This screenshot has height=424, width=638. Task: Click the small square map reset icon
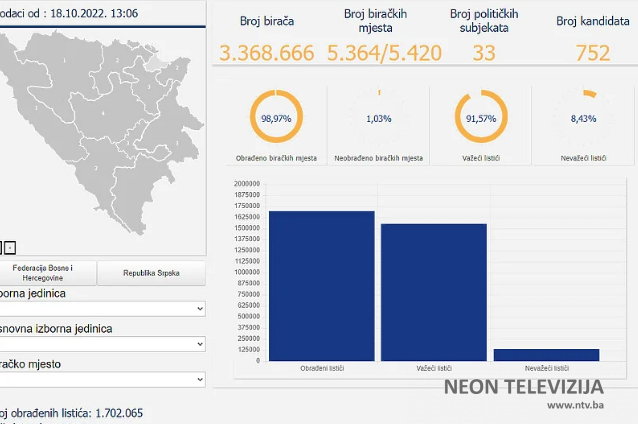tap(10, 247)
